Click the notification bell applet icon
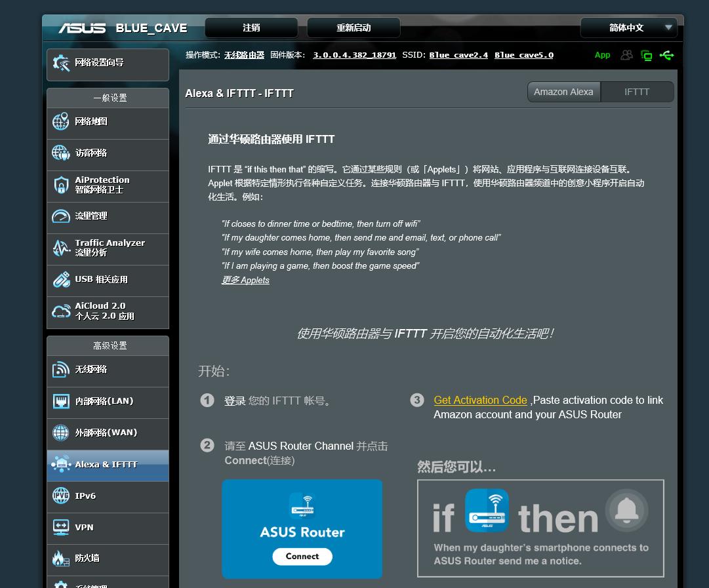 coord(627,510)
